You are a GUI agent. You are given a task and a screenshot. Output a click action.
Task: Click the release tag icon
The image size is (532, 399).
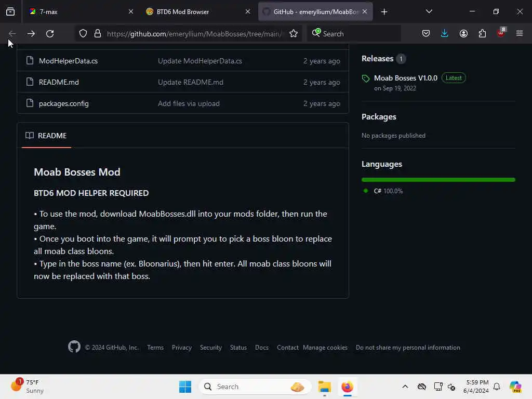pyautogui.click(x=366, y=79)
